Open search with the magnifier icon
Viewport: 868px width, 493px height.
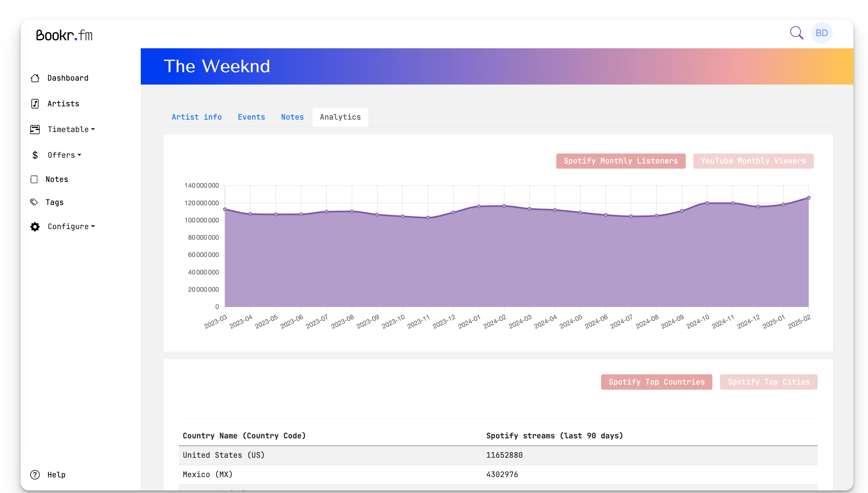[797, 33]
